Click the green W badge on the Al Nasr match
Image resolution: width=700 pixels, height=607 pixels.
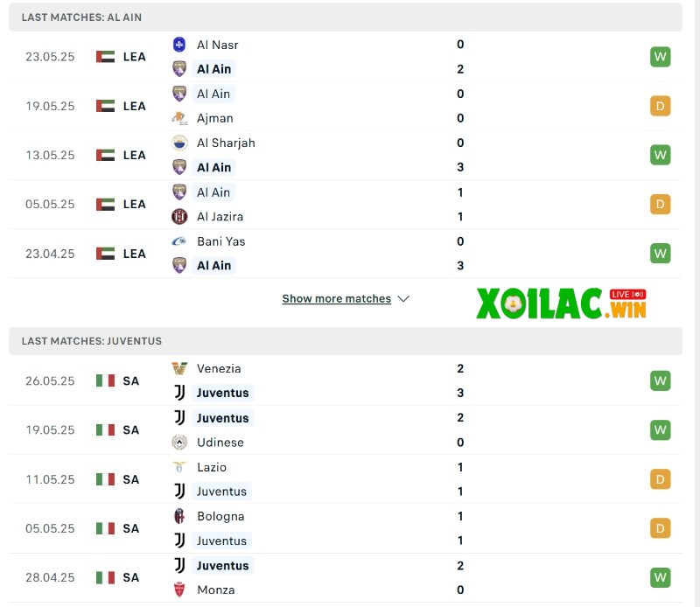(660, 56)
